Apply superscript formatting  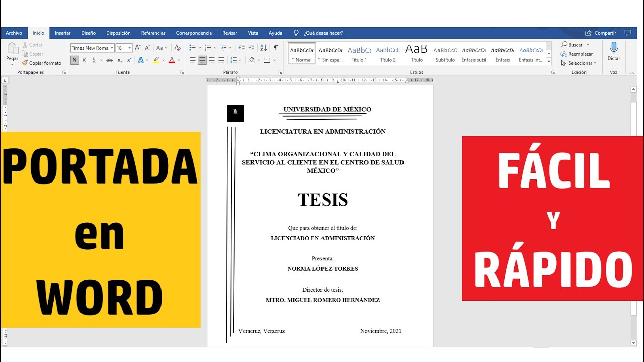129,59
